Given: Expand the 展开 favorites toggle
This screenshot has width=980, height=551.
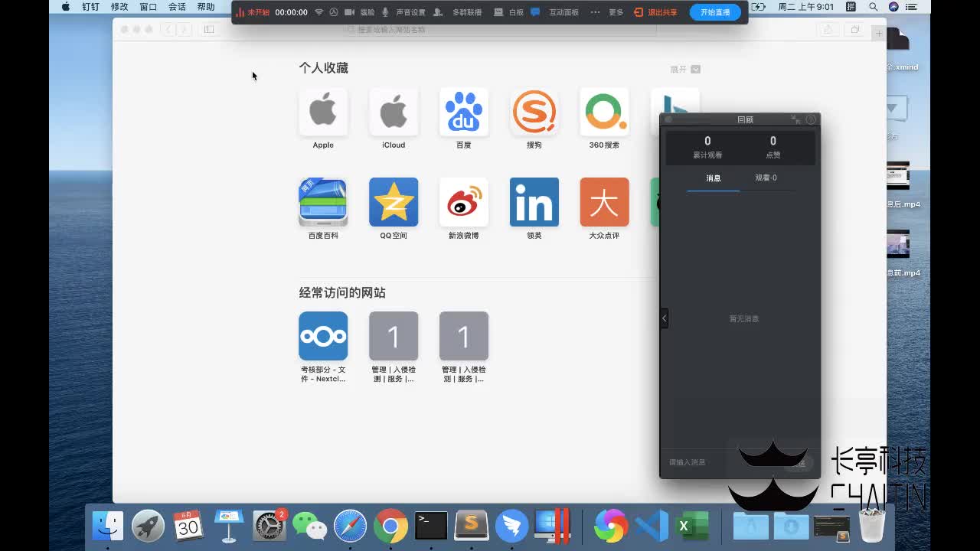Looking at the screenshot, I should [x=685, y=69].
